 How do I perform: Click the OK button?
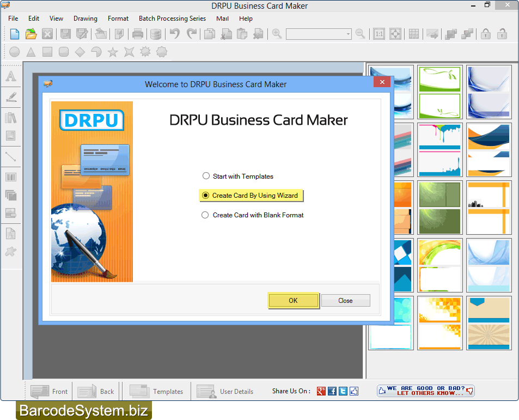click(x=293, y=301)
